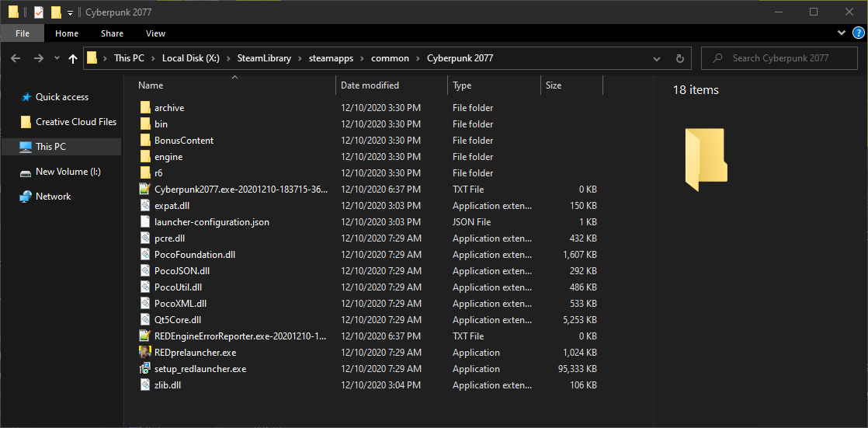Screen dimensions: 868x428
Task: Select the REDprelauncher.exe file icon
Action: pos(144,353)
